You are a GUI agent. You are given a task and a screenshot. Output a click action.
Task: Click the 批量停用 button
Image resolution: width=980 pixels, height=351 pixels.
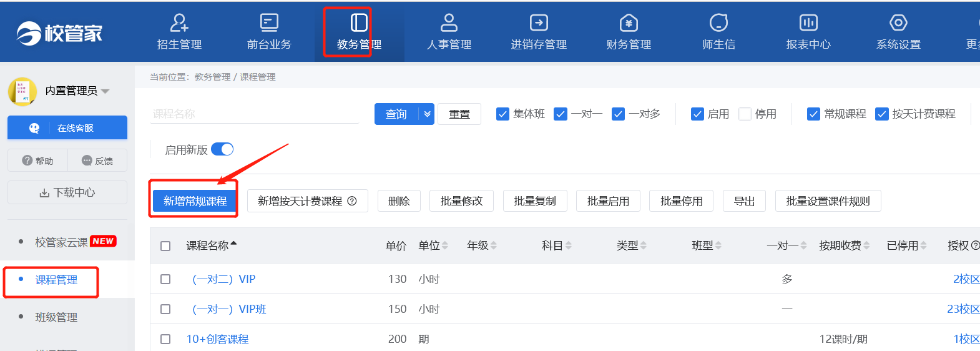point(681,201)
